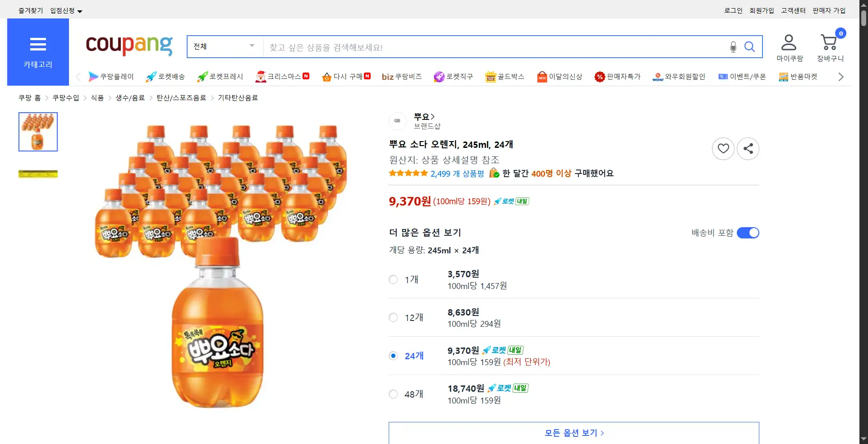Click the microphone voice search icon
Screen dimensions: 868x444
point(733,47)
